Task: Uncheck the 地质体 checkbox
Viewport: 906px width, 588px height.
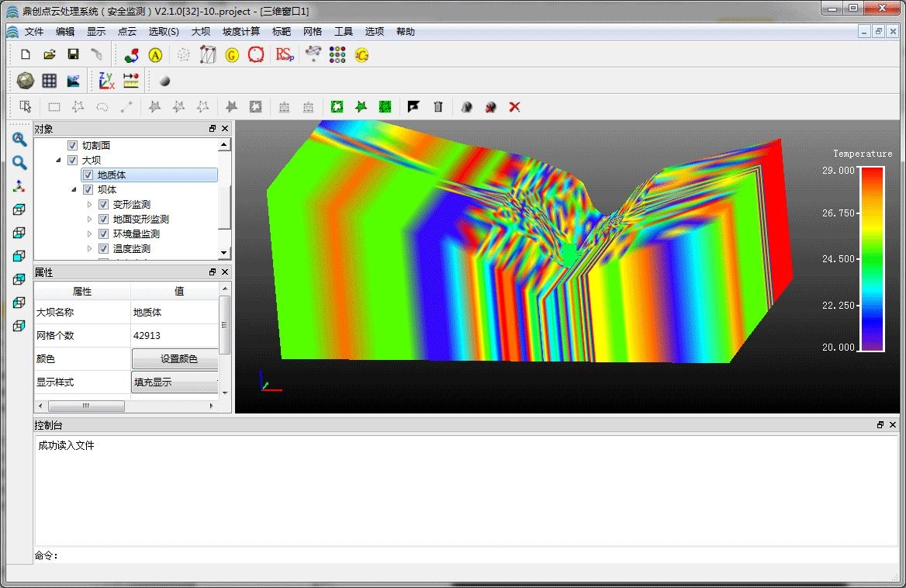Action: [x=88, y=175]
